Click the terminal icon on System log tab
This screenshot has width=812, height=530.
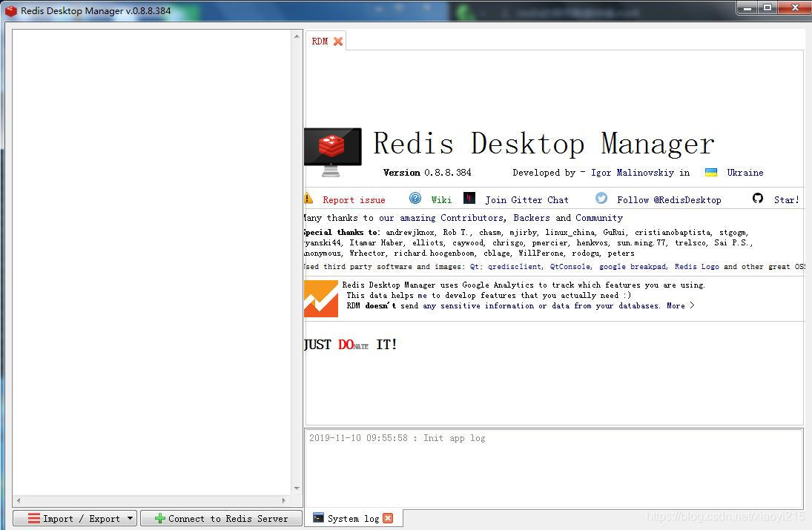pos(318,517)
